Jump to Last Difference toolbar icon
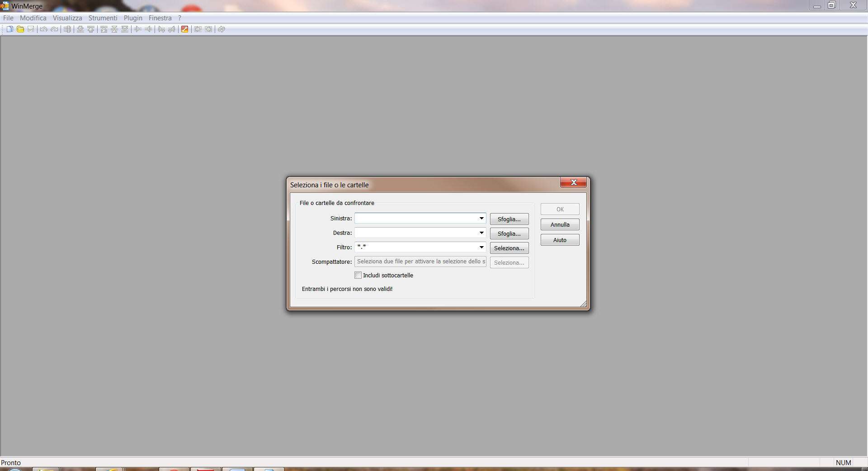Viewport: 868px width, 471px height. click(125, 29)
